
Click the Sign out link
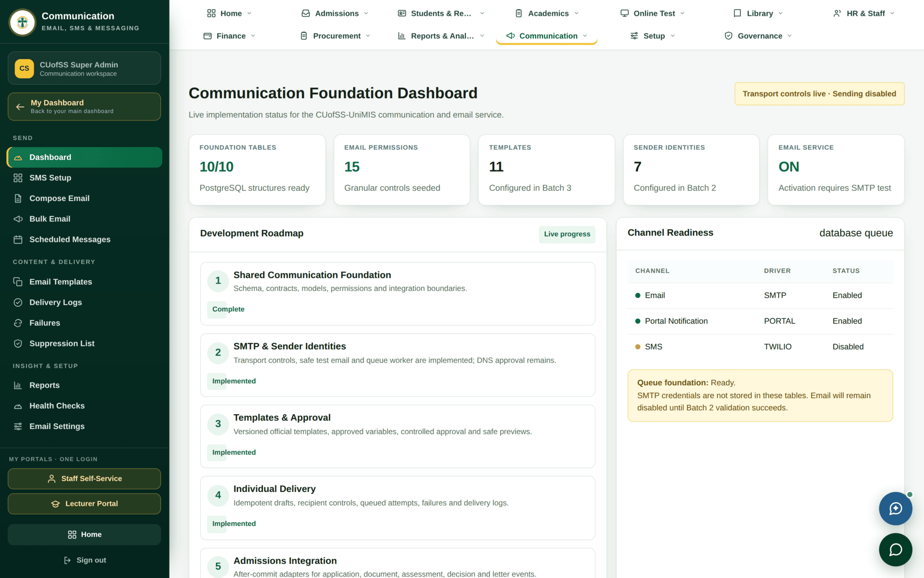click(x=85, y=560)
